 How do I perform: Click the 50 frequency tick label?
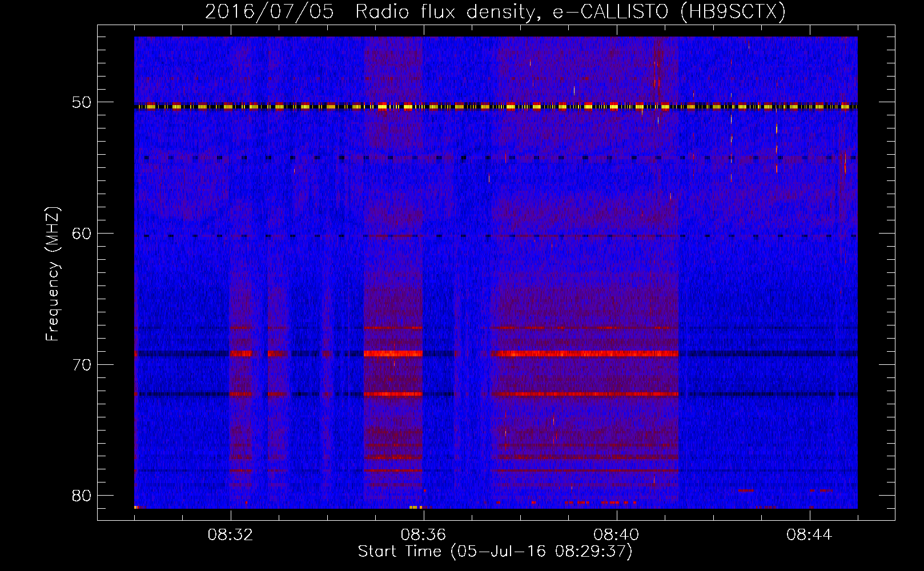click(81, 103)
